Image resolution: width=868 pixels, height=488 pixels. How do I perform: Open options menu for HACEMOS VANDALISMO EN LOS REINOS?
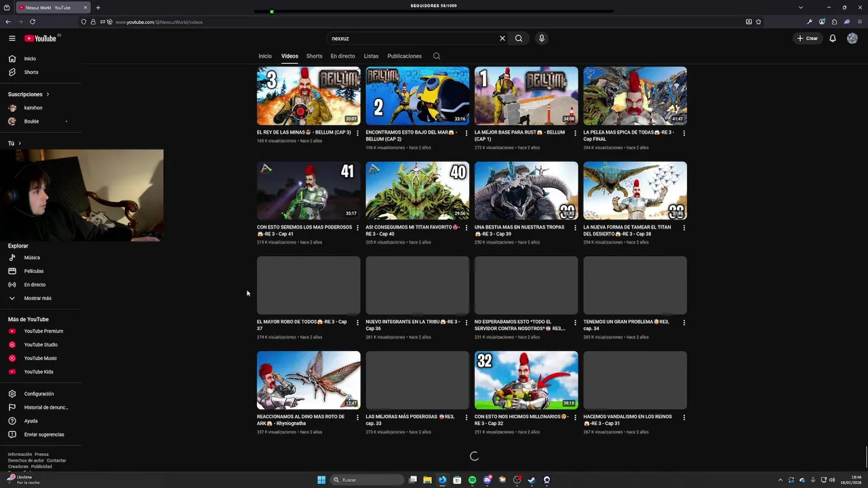tap(684, 418)
